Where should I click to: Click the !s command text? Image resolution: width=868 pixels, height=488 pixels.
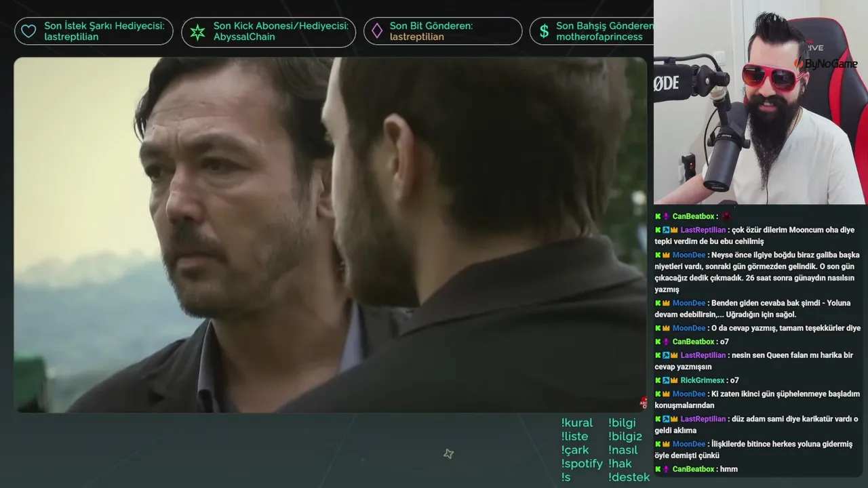(566, 477)
